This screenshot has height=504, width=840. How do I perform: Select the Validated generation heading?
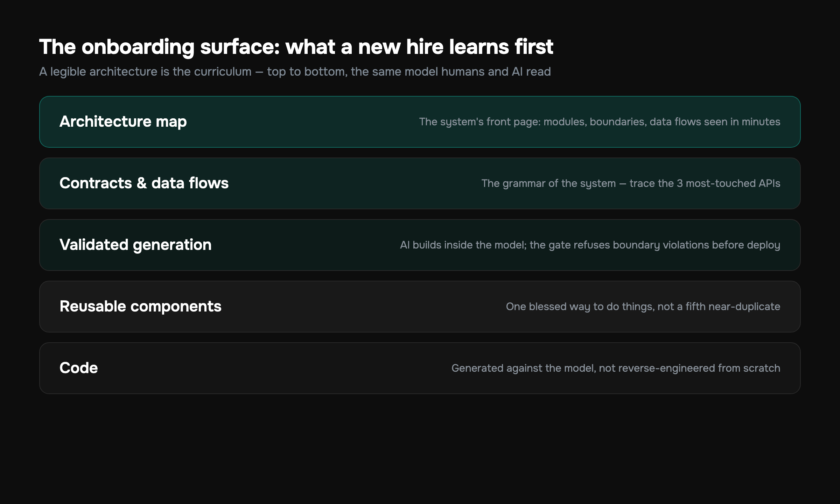click(135, 245)
